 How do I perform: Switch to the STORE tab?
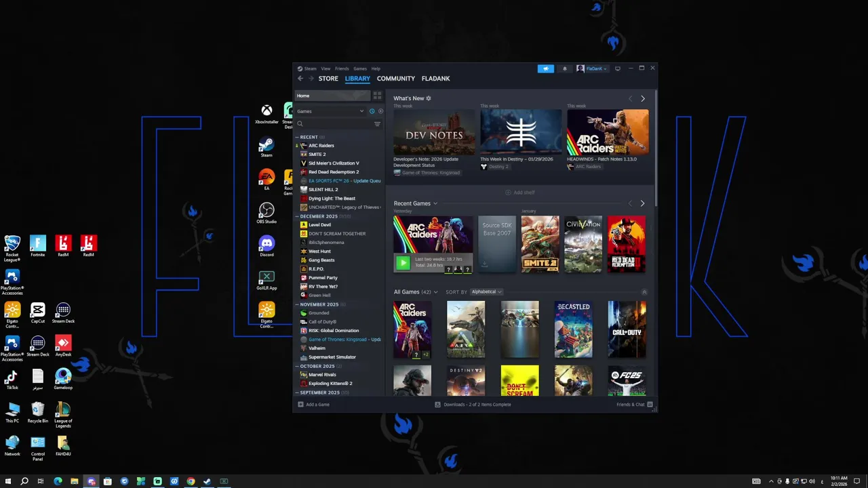[x=328, y=79]
